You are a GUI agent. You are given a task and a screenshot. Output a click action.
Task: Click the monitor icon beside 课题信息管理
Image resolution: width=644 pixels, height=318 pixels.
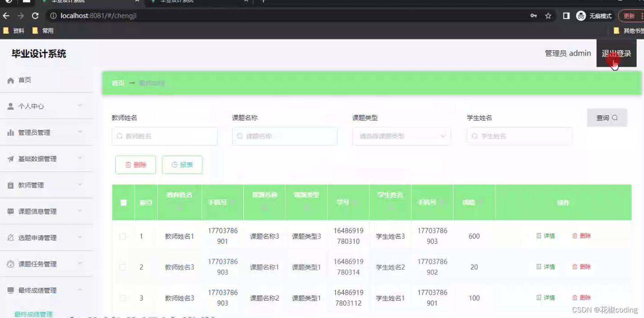10,211
